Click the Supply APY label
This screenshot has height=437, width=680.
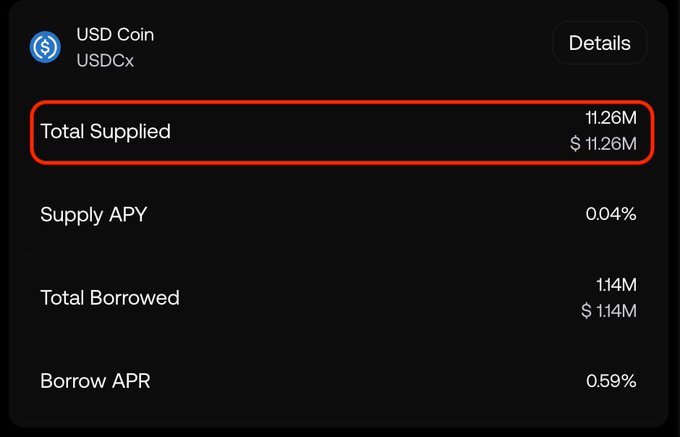tap(93, 214)
